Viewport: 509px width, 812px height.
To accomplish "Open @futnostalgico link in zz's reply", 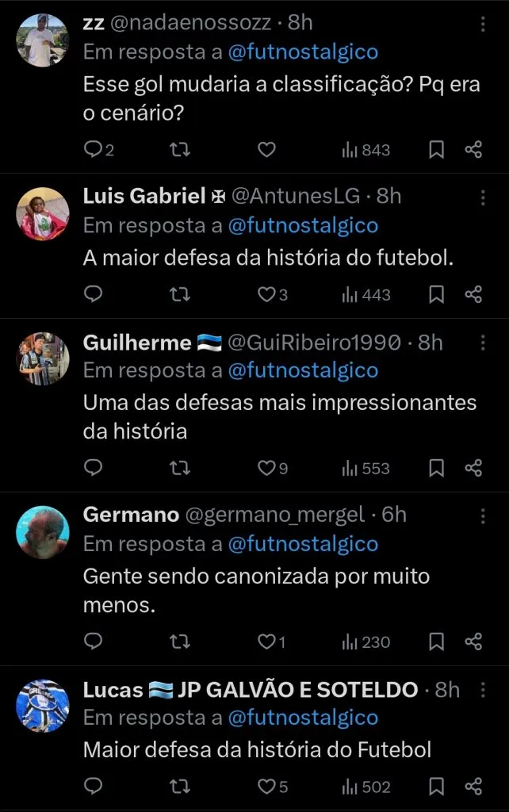I will pyautogui.click(x=303, y=52).
